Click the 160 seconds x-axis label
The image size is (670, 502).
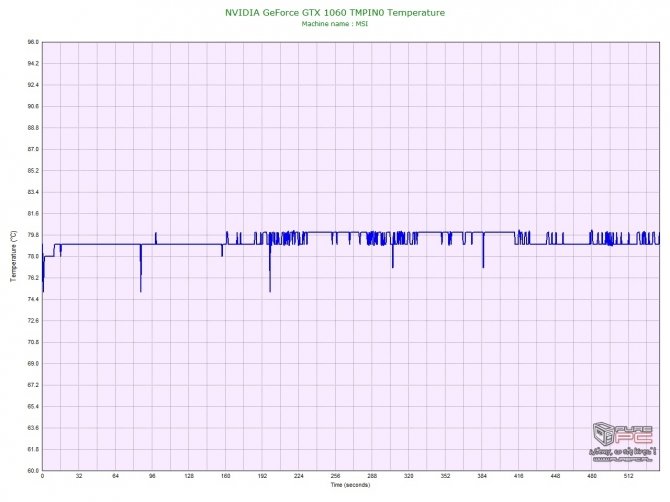tap(226, 476)
